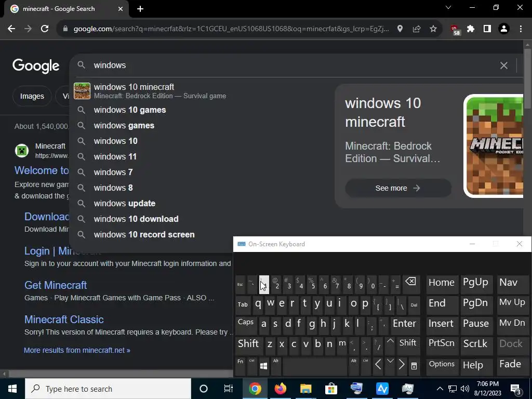Open More results from minecraft.net link
The width and height of the screenshot is (532, 399).
click(x=77, y=350)
